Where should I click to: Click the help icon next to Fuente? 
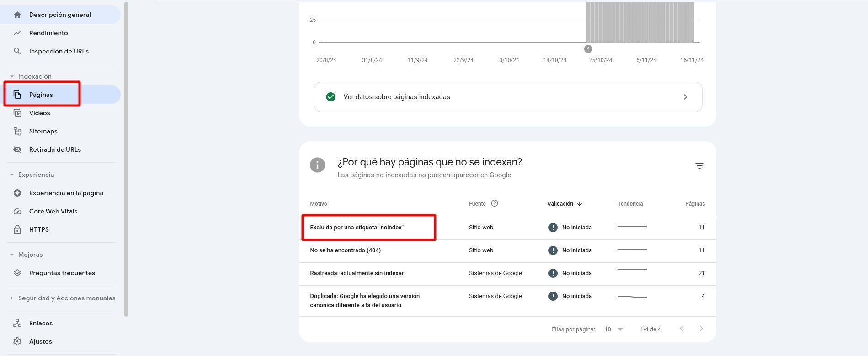pos(494,203)
